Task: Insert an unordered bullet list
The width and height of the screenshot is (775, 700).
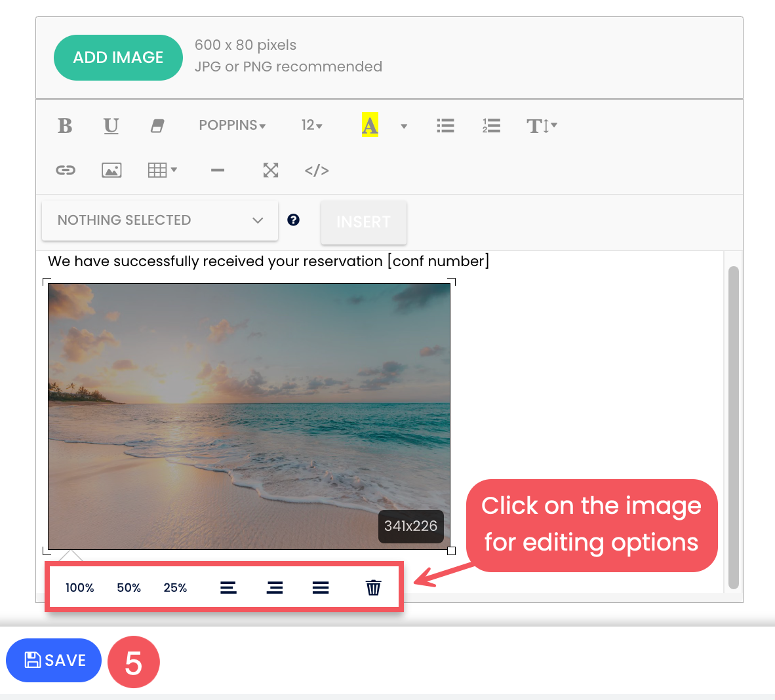Action: [x=445, y=126]
